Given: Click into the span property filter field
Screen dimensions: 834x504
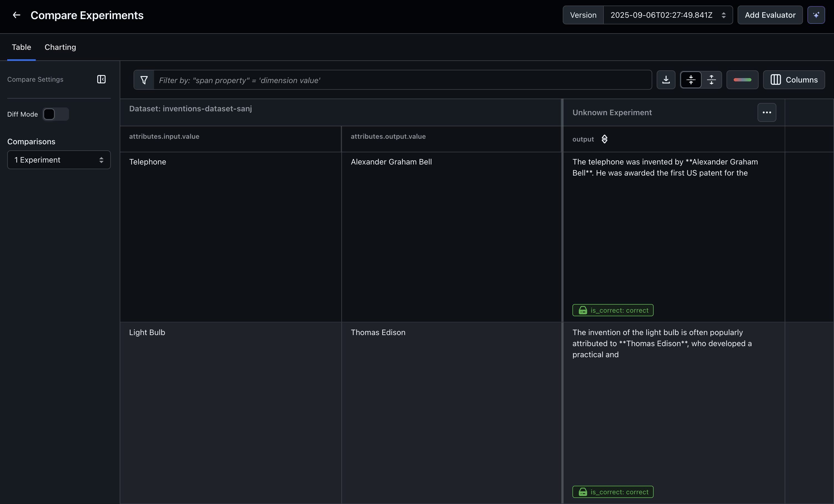Looking at the screenshot, I should (402, 80).
